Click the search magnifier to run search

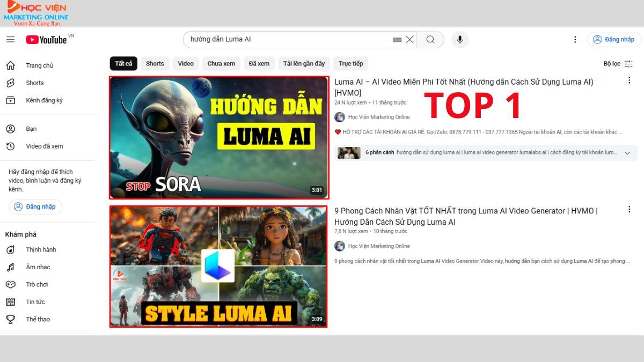click(430, 39)
